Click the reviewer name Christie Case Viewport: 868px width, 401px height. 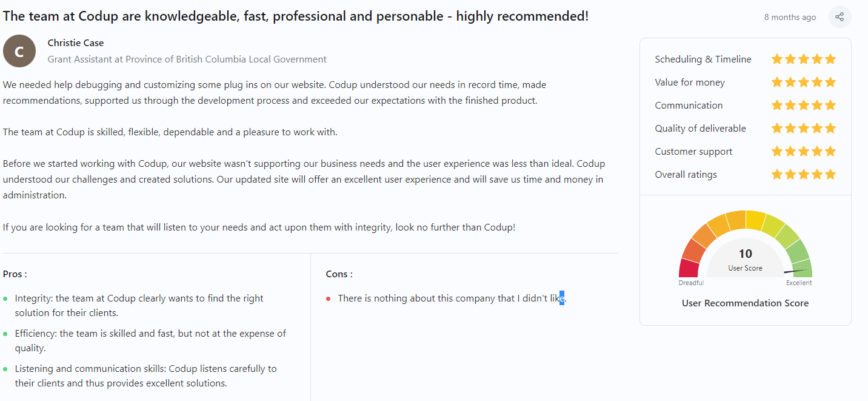click(x=76, y=43)
